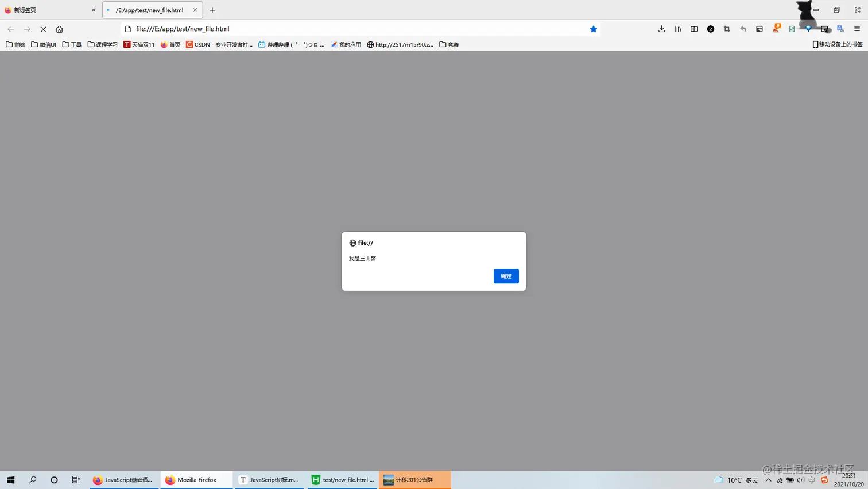Open the http://2517m15r90.z... bookmark
This screenshot has height=489, width=868.
pyautogui.click(x=400, y=44)
